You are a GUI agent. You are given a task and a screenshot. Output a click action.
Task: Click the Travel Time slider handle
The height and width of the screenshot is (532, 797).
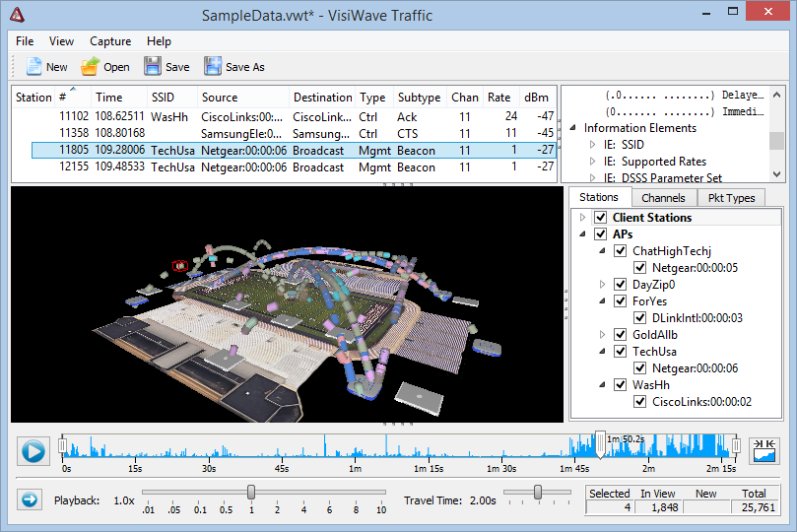coord(538,492)
